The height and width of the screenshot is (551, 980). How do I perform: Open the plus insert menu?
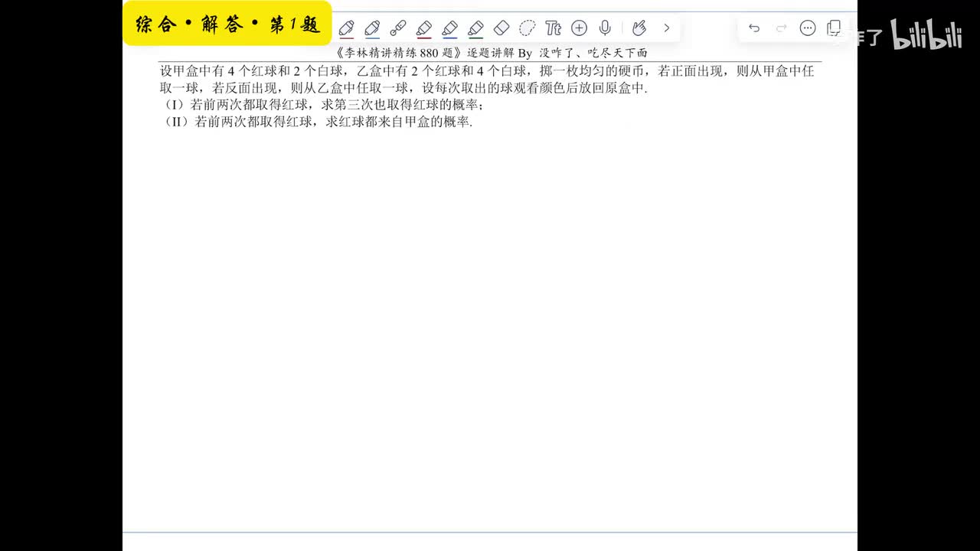tap(580, 28)
